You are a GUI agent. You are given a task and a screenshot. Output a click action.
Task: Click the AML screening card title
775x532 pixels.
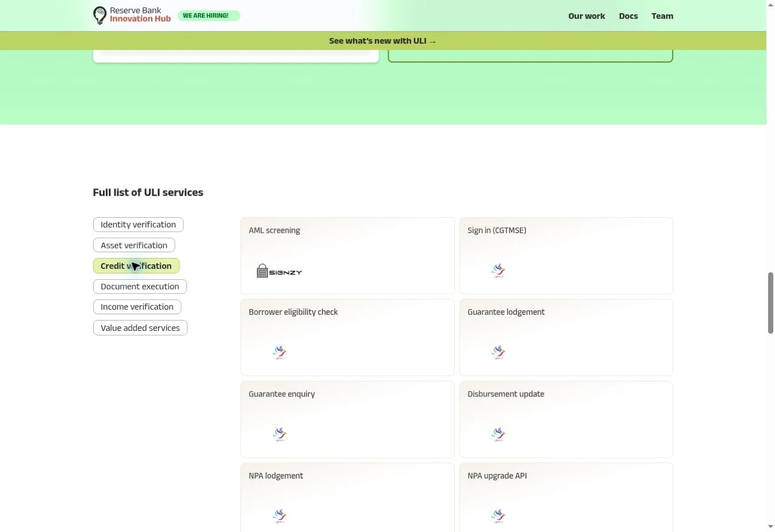[x=274, y=230]
